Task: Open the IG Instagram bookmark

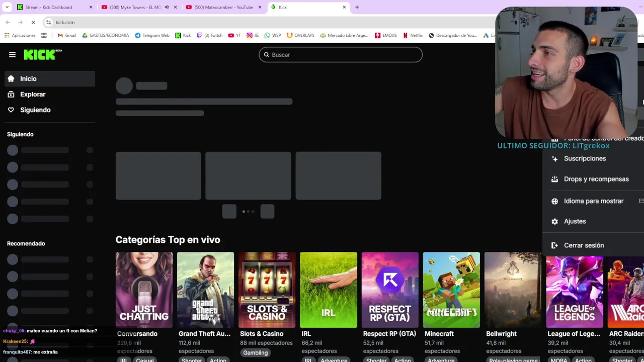Action: 253,35
